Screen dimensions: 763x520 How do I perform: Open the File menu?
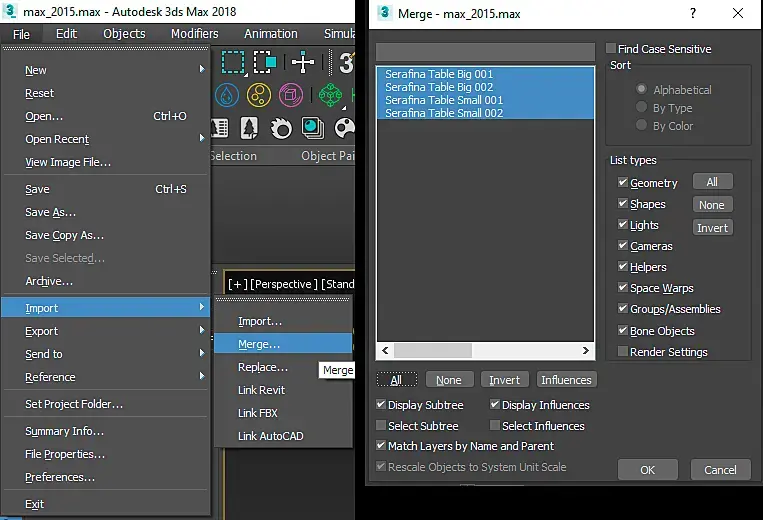[21, 34]
